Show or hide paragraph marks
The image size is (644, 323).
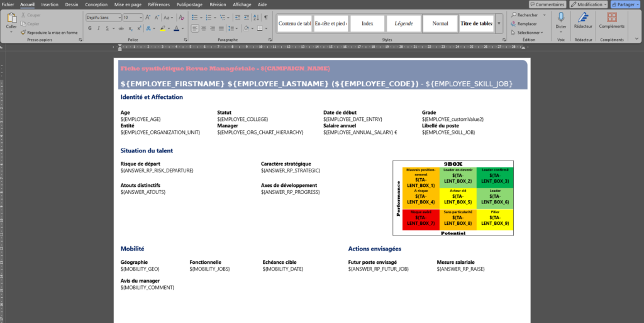point(266,18)
